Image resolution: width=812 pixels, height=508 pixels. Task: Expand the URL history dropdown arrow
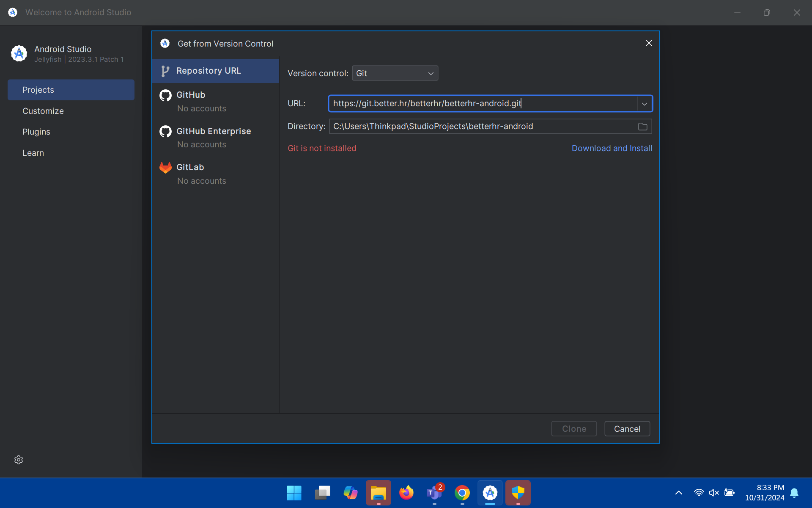click(x=645, y=104)
